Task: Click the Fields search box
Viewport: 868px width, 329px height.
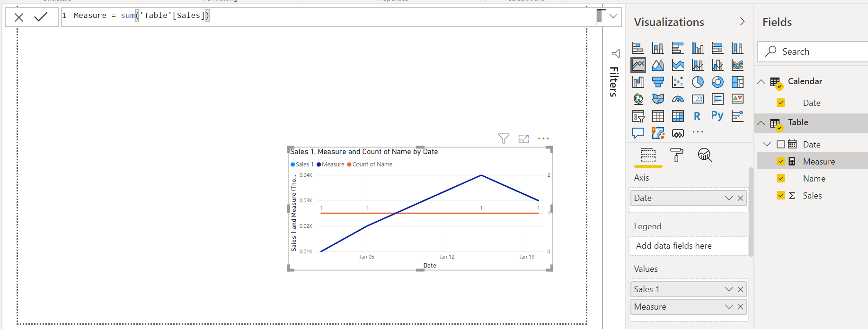Action: [813, 52]
